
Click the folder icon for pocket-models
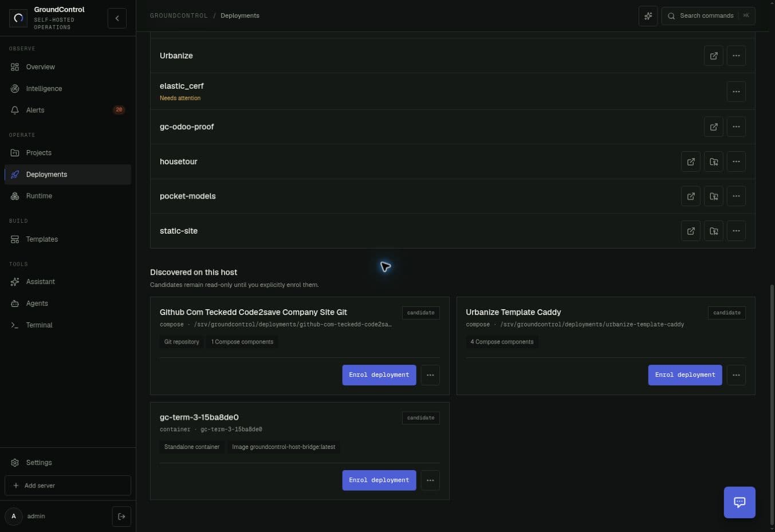714,196
